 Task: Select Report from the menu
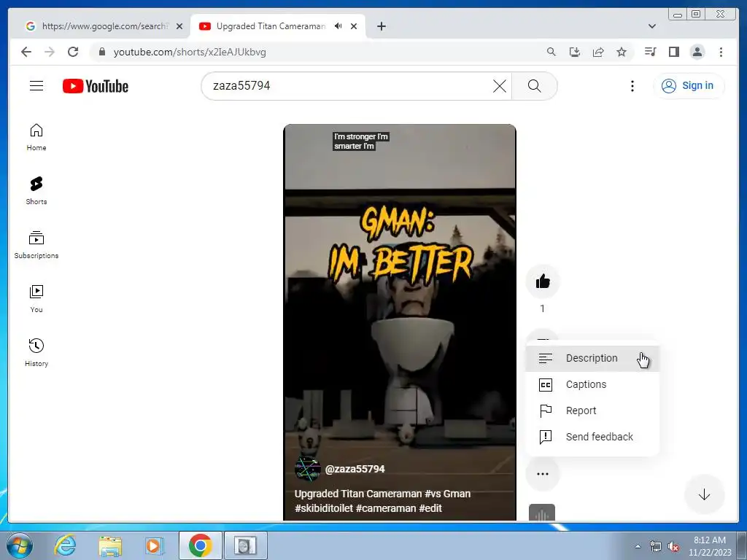pos(592,411)
